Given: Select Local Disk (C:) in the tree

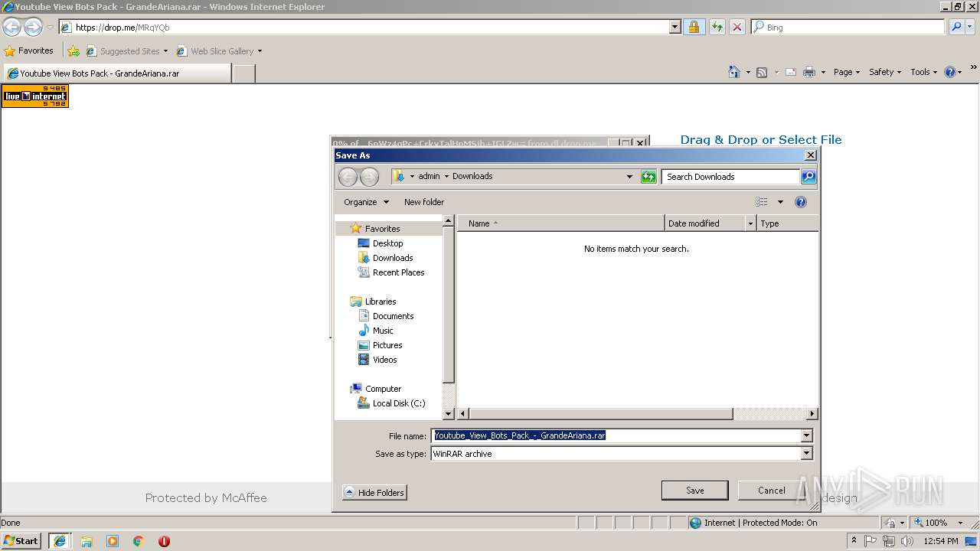Looking at the screenshot, I should [x=399, y=403].
